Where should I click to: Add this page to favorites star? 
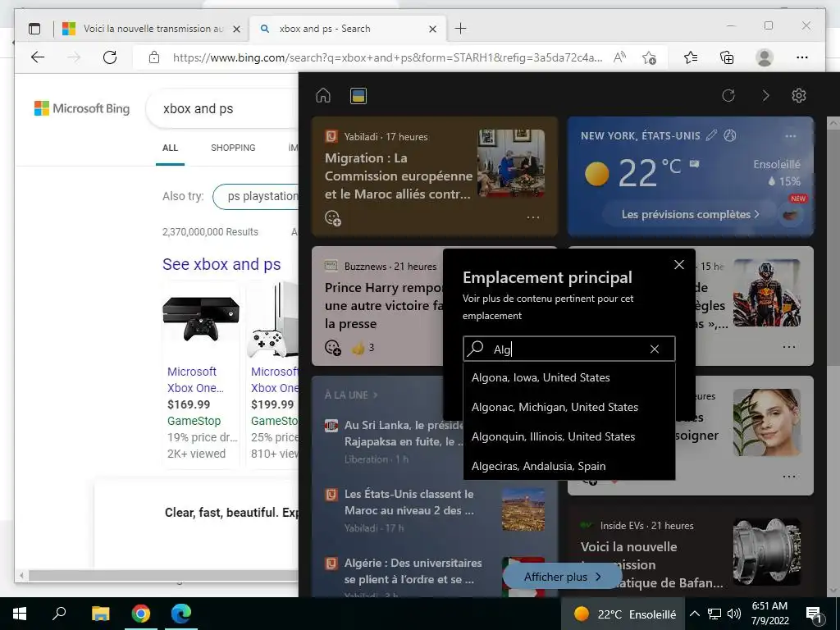650,57
